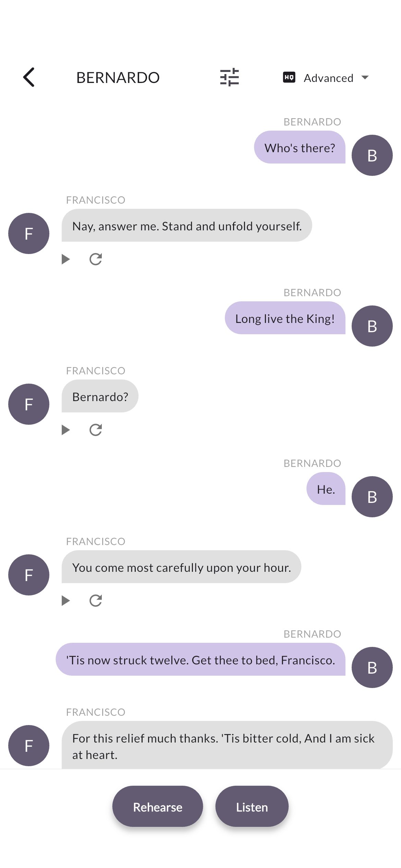Tap the "Long live the King!" bubble

click(285, 318)
